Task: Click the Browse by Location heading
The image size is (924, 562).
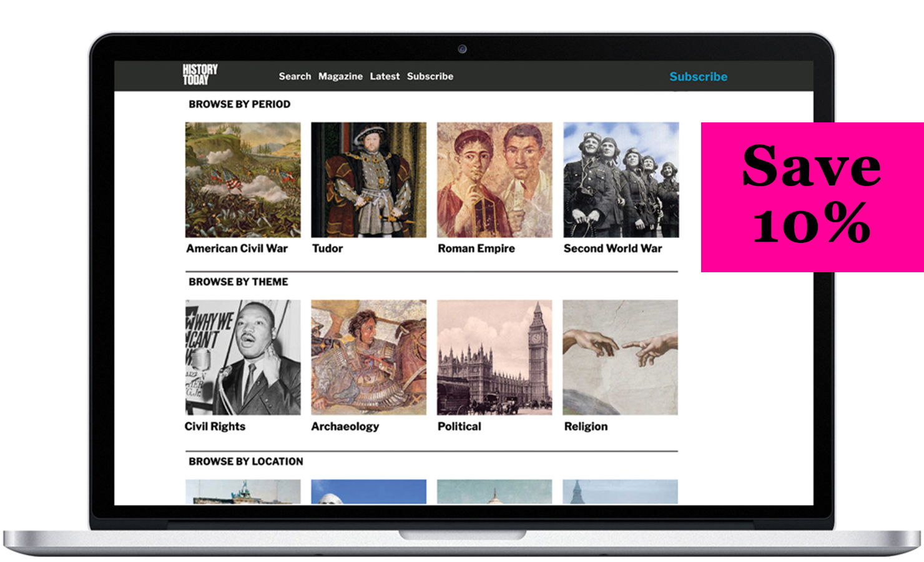Action: (x=246, y=461)
